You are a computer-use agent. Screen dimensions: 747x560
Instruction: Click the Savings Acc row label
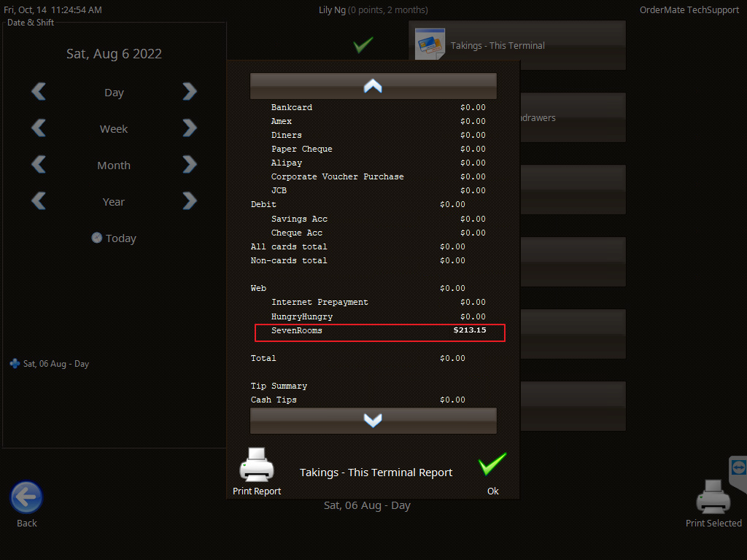click(299, 219)
